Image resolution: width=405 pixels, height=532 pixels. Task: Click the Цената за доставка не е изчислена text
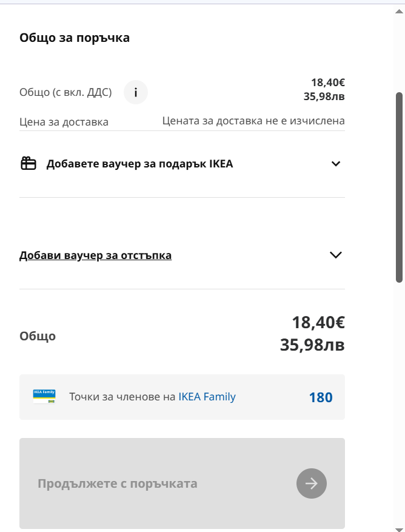[253, 121]
